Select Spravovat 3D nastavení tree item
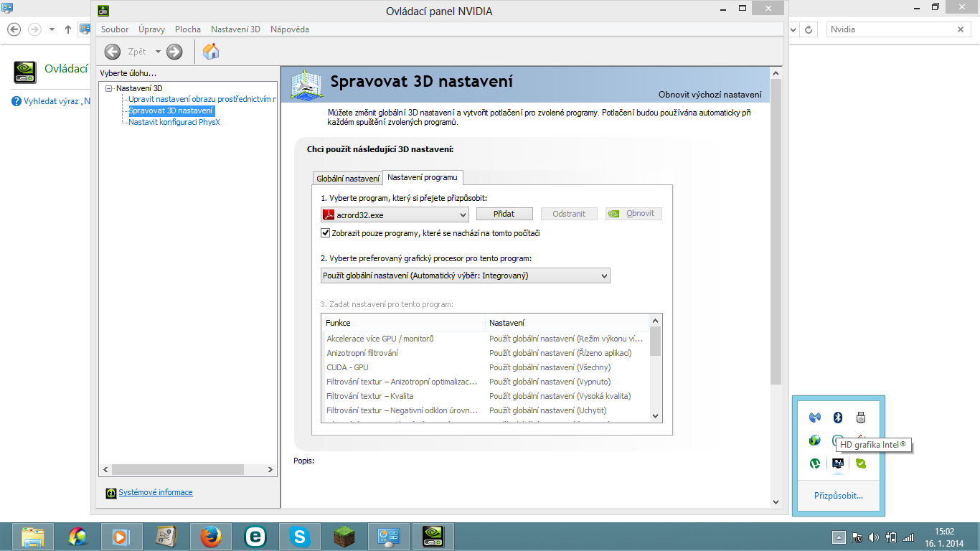The image size is (980, 551). pos(171,110)
